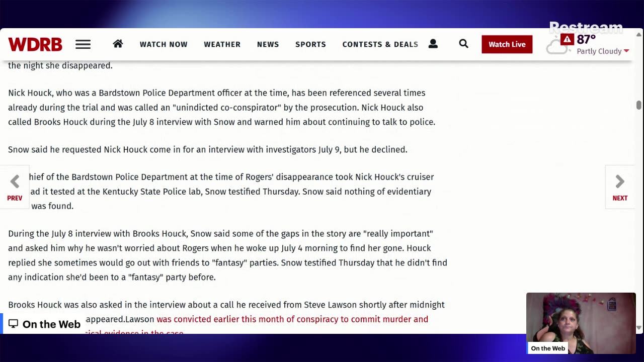Click the paragraph starting 'Snow said he requested'

pyautogui.click(x=208, y=150)
